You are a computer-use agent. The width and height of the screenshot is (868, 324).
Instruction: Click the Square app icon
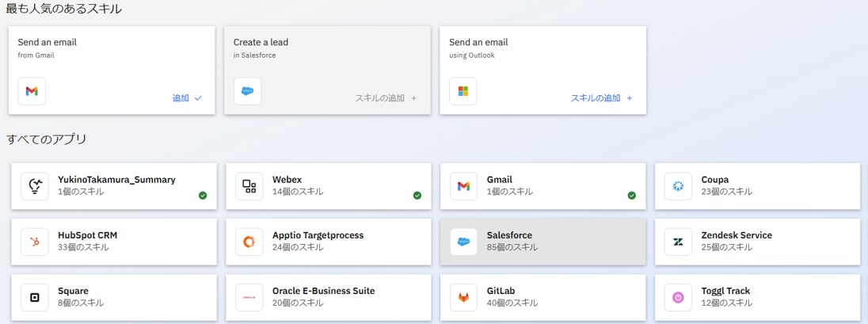[35, 297]
